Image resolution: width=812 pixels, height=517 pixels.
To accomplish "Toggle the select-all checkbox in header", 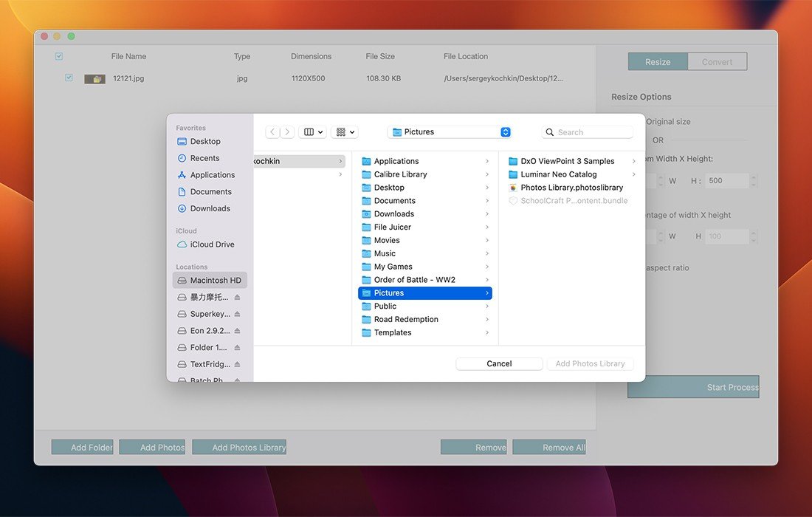I will [x=59, y=56].
